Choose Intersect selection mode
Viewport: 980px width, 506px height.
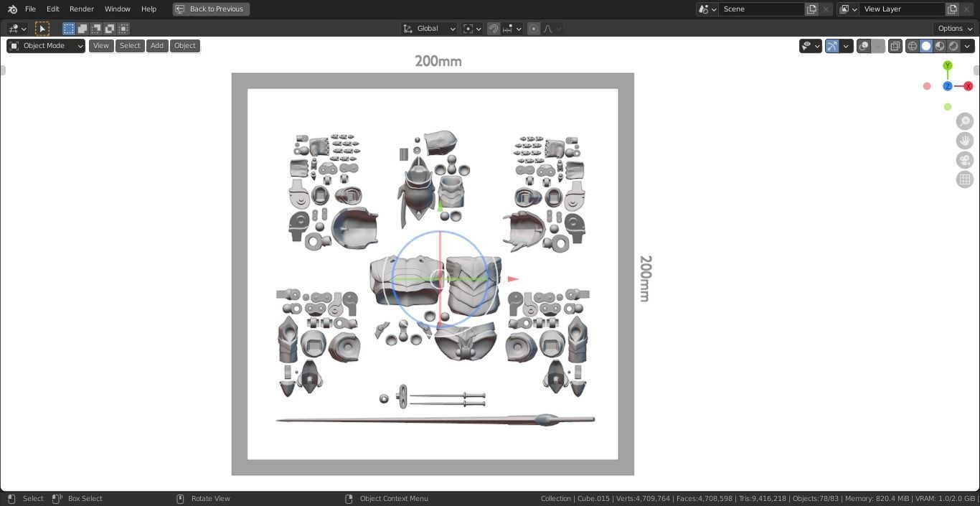point(123,29)
